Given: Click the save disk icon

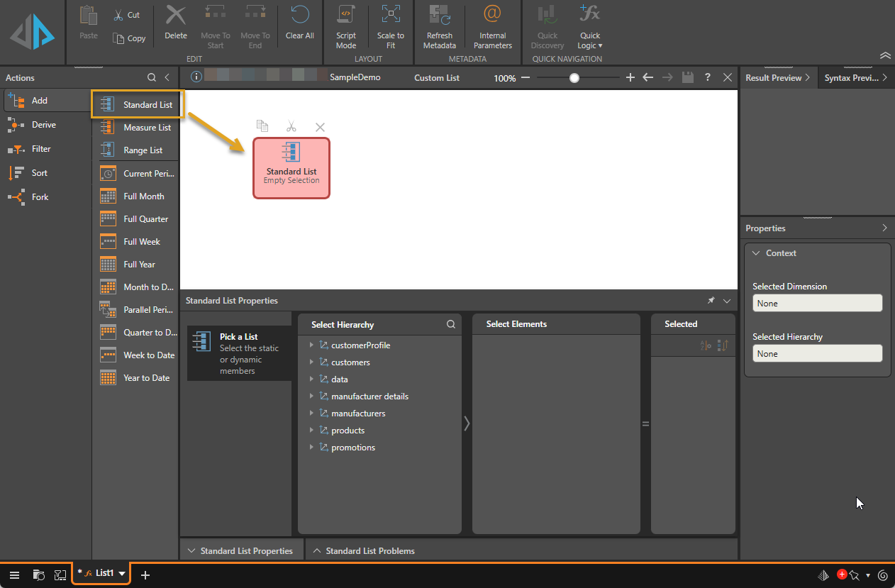Looking at the screenshot, I should pyautogui.click(x=687, y=78).
